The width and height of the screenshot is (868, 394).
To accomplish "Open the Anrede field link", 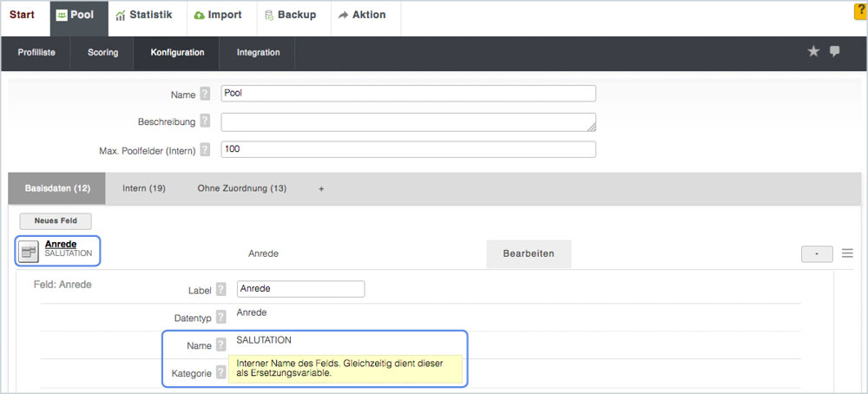I will click(61, 245).
